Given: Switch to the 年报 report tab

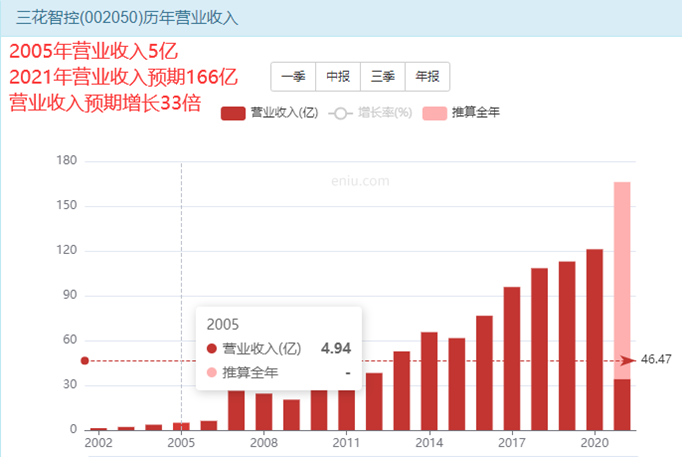Looking at the screenshot, I should tap(427, 77).
